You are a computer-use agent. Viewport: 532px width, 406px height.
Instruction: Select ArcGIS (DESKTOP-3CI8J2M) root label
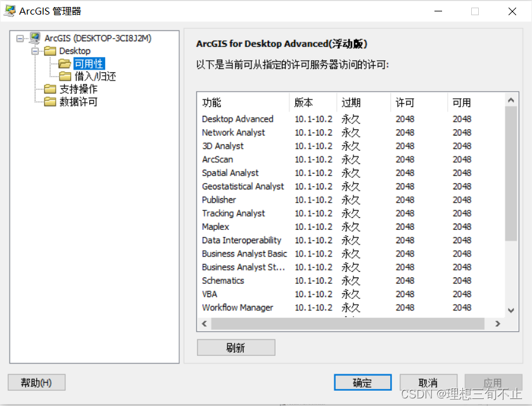pos(98,38)
